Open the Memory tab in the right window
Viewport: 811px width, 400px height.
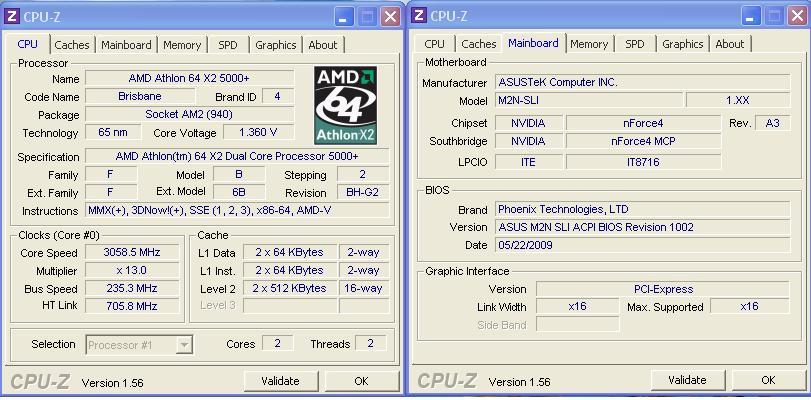pos(589,44)
